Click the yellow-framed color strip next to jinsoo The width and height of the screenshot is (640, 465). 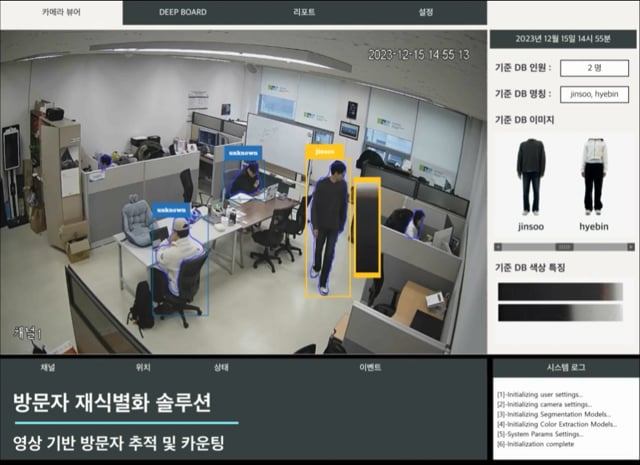(367, 227)
